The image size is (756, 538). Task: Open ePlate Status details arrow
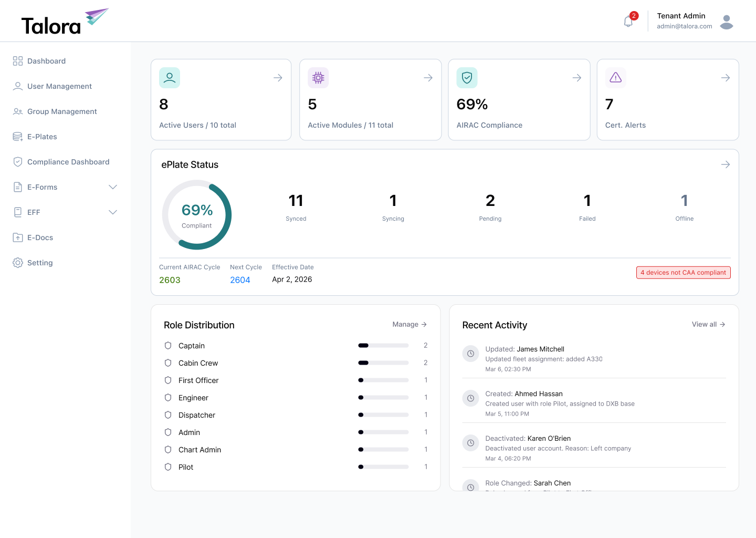pyautogui.click(x=726, y=164)
